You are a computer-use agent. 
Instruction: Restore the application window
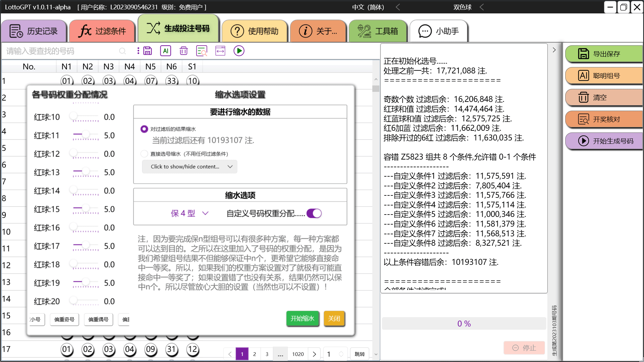[x=624, y=7]
